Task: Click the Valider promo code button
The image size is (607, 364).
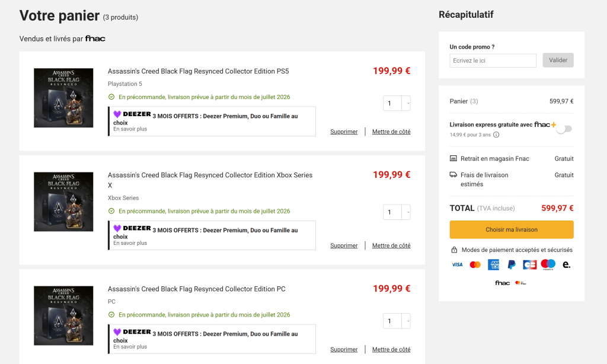Action: [558, 60]
